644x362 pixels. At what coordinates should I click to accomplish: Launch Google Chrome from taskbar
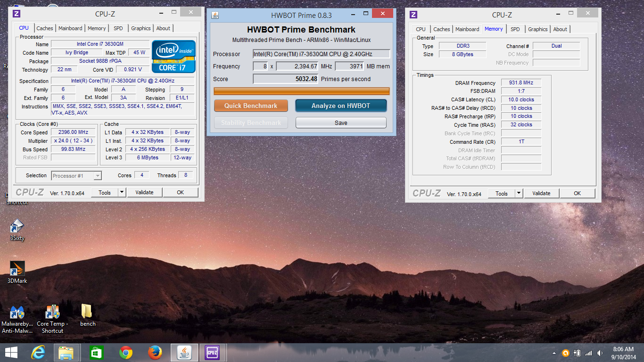[x=125, y=353]
